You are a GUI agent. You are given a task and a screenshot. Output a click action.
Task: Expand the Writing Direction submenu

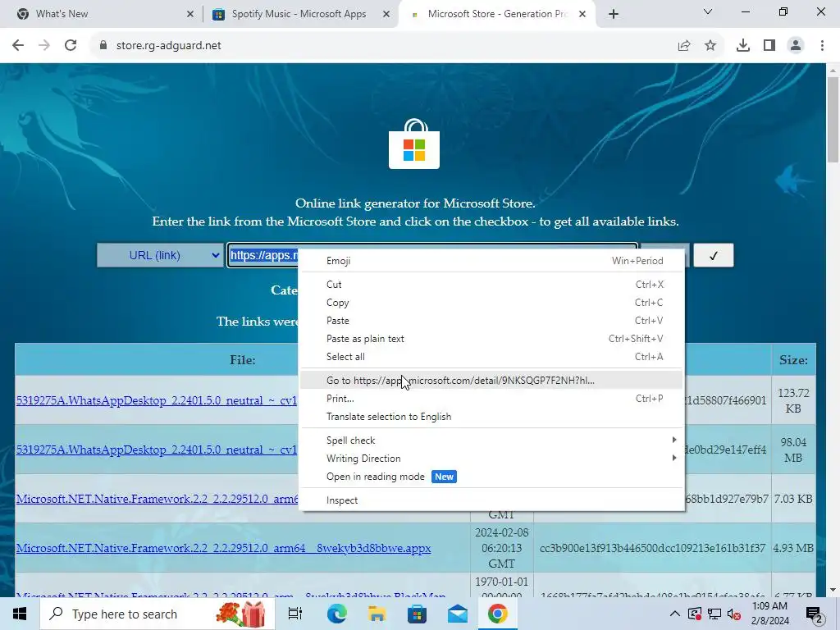coord(492,459)
